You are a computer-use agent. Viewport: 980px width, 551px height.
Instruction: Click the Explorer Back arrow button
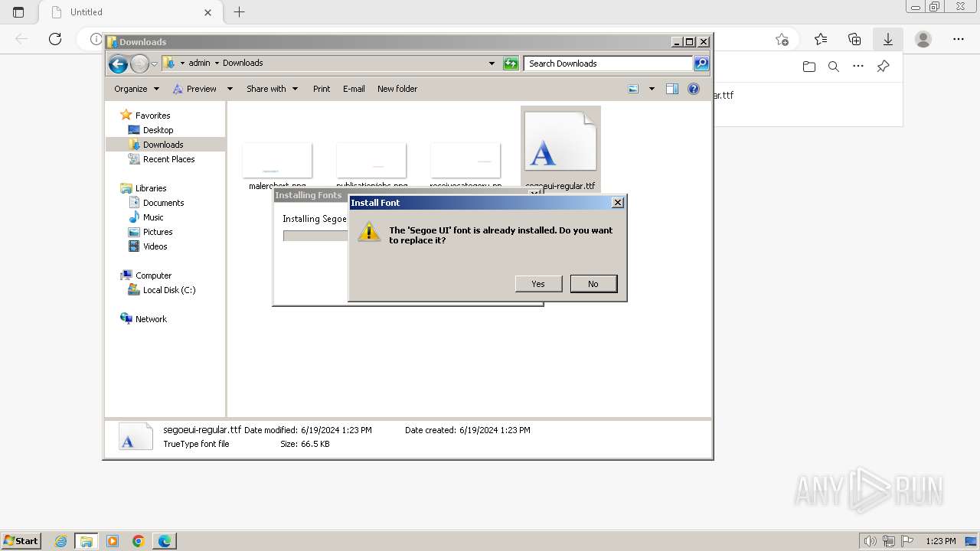tap(118, 64)
